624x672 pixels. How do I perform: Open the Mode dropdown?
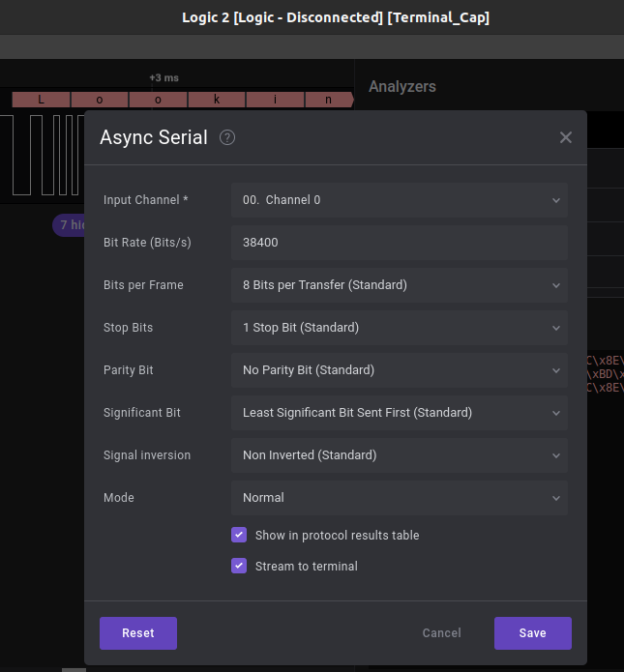click(399, 498)
